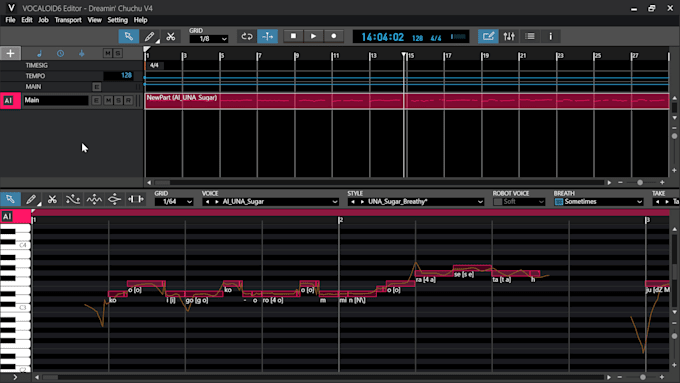The width and height of the screenshot is (680, 383).
Task: Click the Main track name field
Action: click(x=56, y=100)
